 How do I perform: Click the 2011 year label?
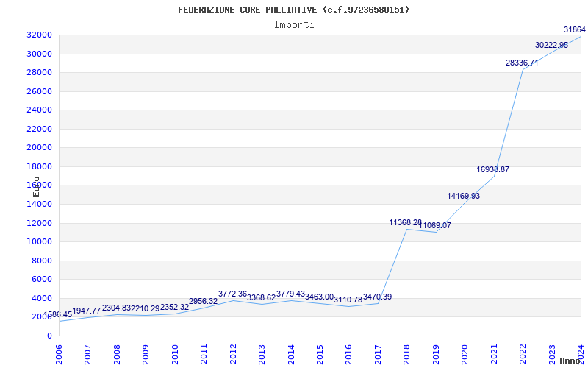204,355
